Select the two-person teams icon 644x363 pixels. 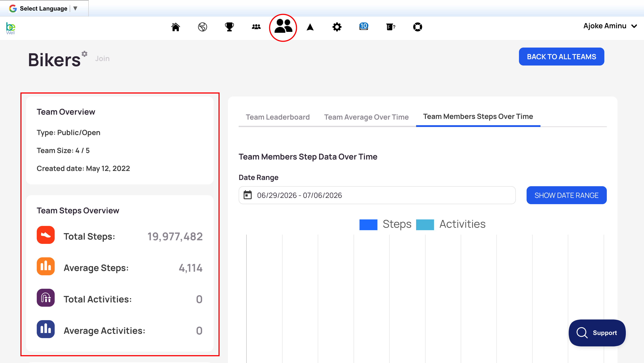[283, 26]
